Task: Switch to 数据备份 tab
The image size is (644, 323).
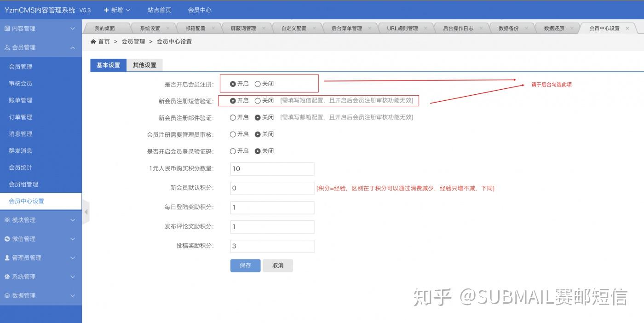Action: pos(509,28)
